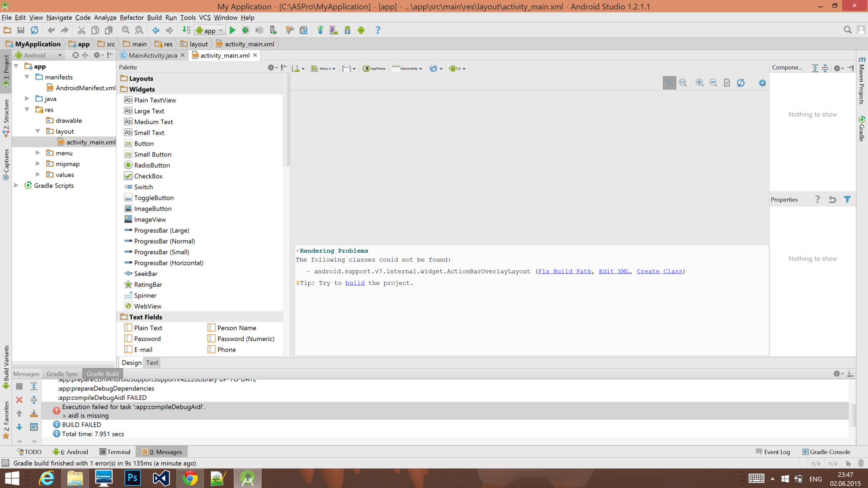The width and height of the screenshot is (868, 488).
Task: Open Messages panel settings gear
Action: [838, 374]
